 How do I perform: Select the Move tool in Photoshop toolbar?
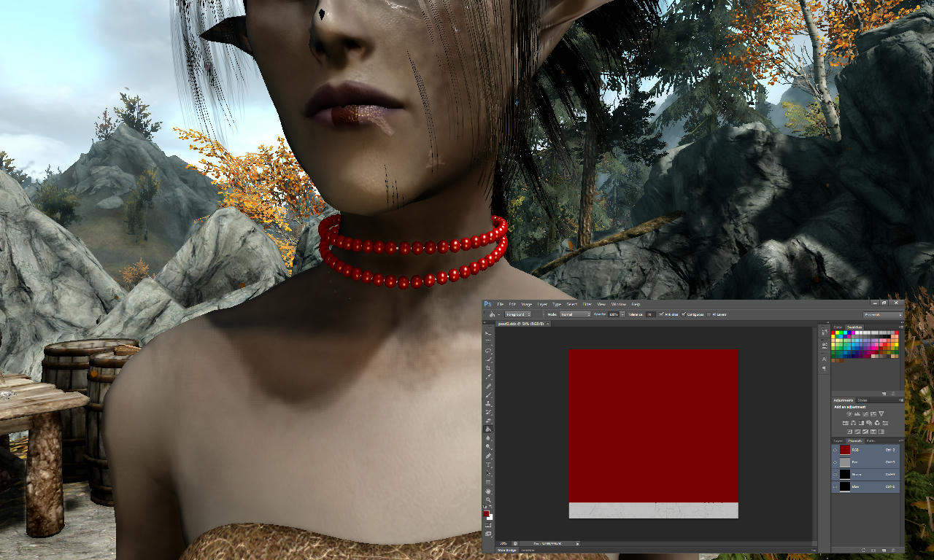click(x=488, y=333)
